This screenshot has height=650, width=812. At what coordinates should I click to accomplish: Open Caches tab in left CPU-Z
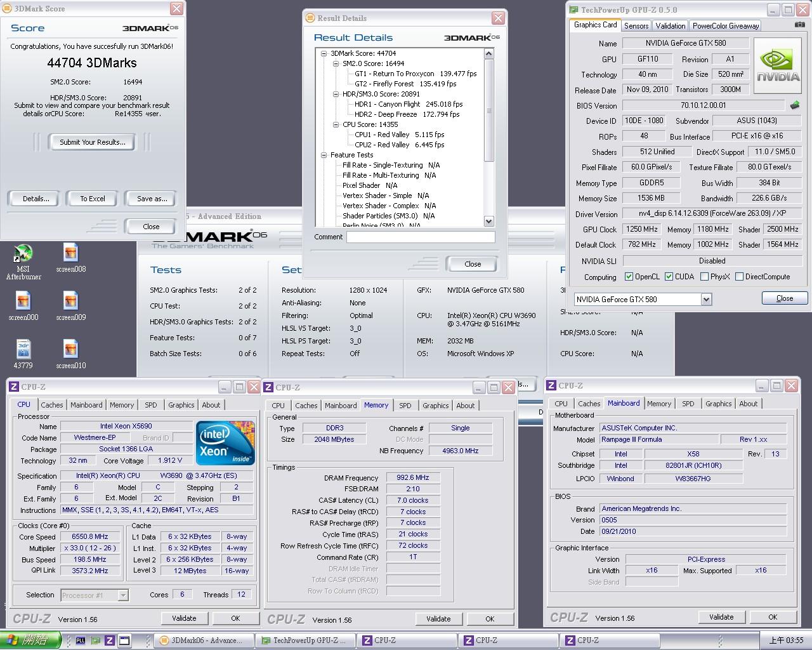52,405
